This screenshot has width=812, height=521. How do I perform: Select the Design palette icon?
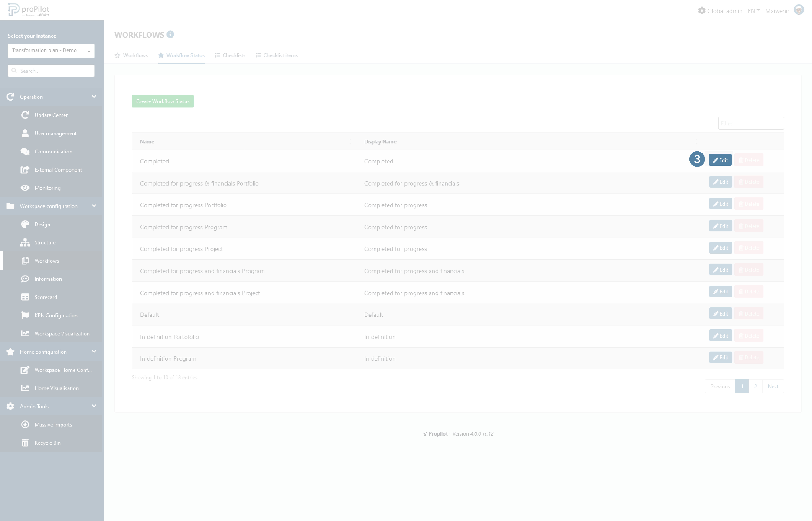pyautogui.click(x=25, y=224)
